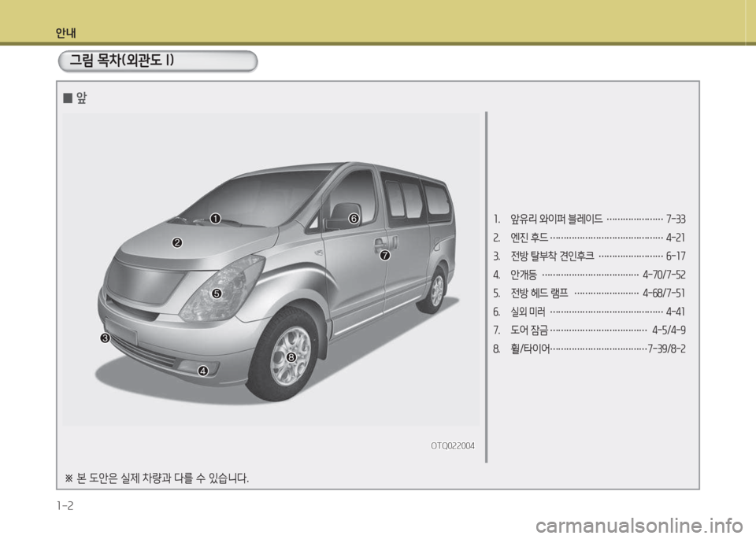Viewport: 756px width, 539px height.
Task: Click callout marker 3 near the tow hook
Action: point(105,338)
